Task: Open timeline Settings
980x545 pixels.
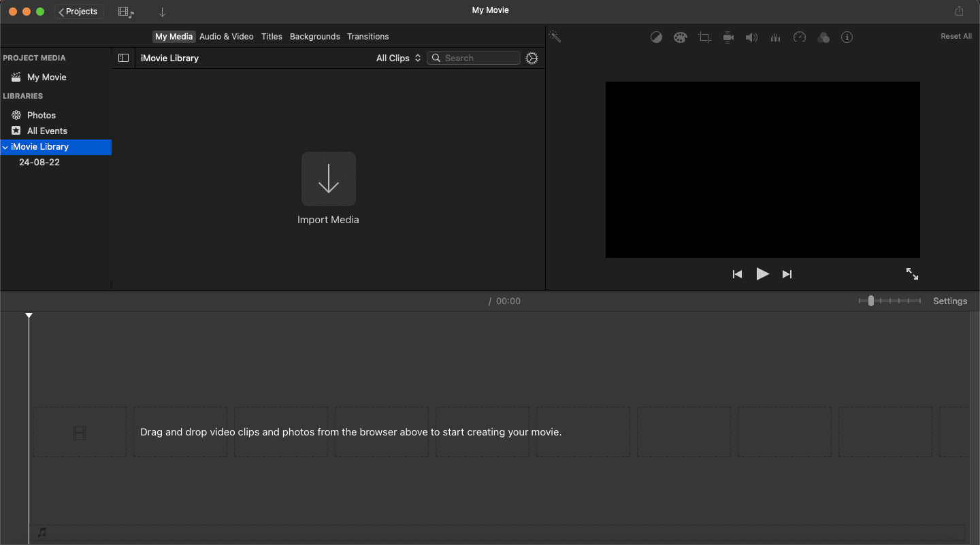Action: point(950,301)
